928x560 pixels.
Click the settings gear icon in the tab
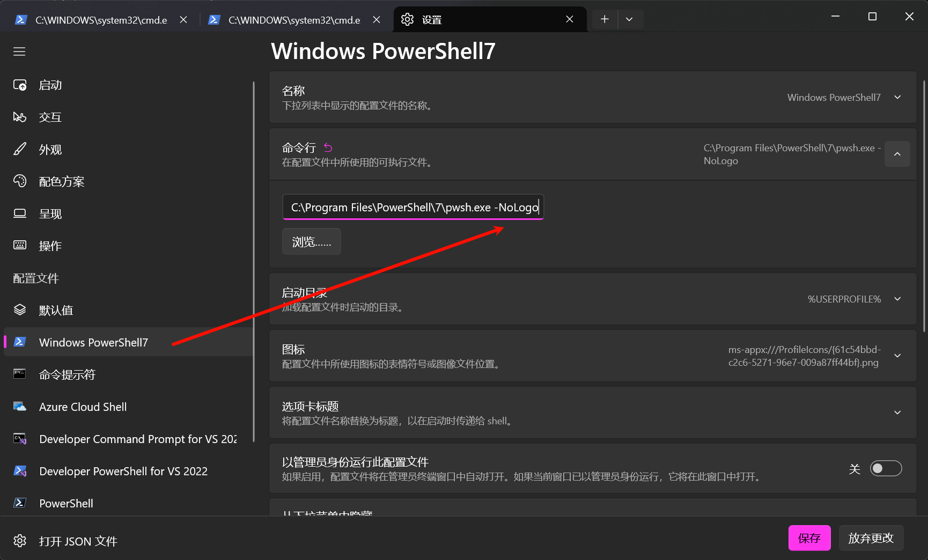click(407, 19)
